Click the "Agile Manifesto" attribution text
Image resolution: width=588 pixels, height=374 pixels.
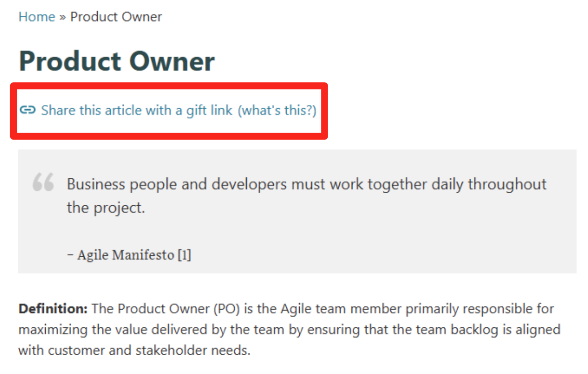(126, 255)
